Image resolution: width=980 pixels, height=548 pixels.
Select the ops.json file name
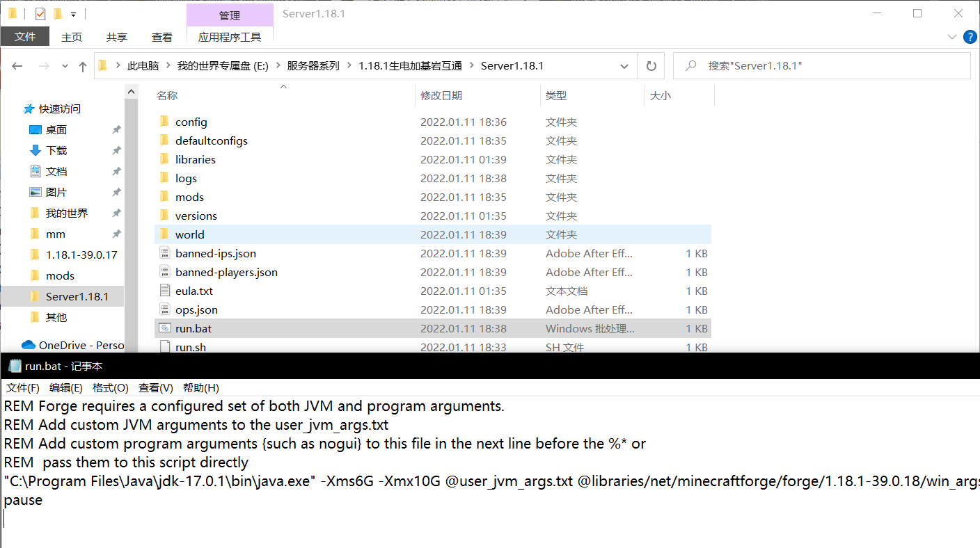(196, 309)
